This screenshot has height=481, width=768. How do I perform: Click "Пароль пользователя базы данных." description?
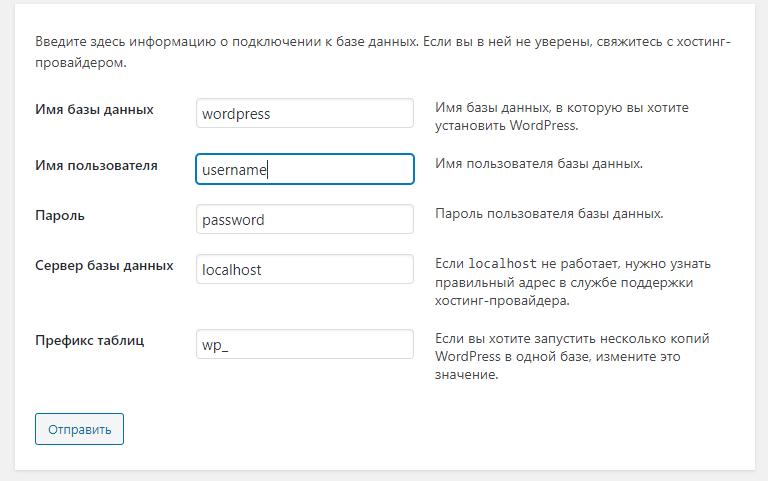point(549,214)
